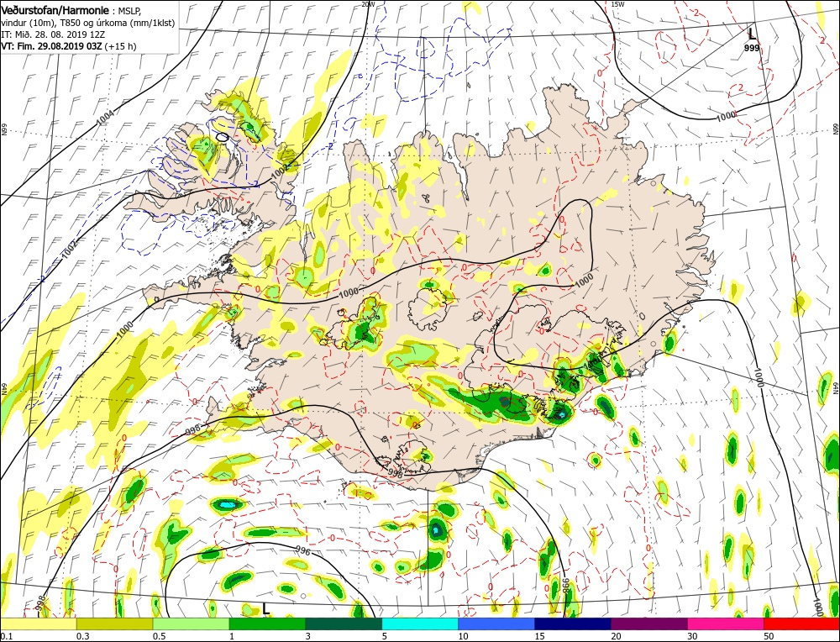Click the 'L' marker at the bottom edge
The height and width of the screenshot is (642, 840).
click(x=265, y=608)
